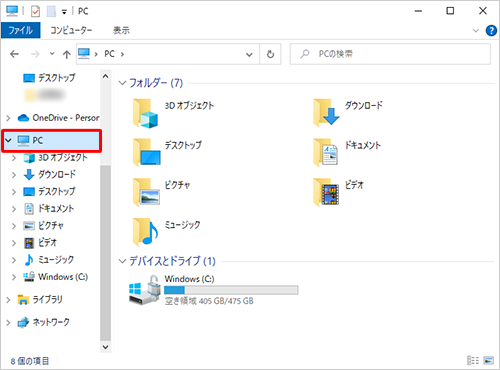Expand ビデオ node in sidebar tree
This screenshot has height=370, width=500.
tap(14, 243)
